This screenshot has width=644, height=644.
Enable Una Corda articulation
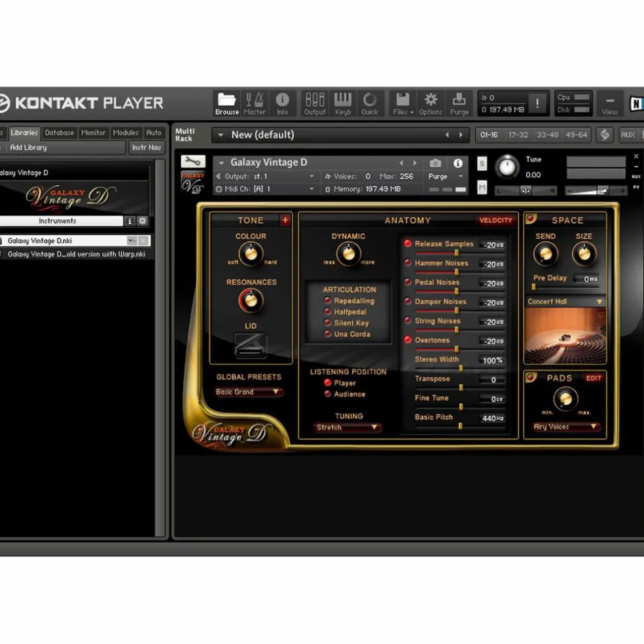(328, 334)
